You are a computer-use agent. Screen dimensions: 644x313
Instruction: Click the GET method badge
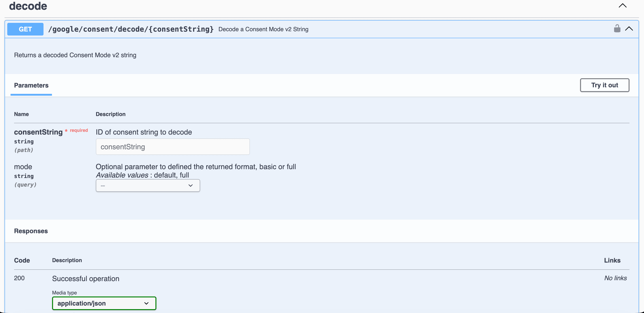point(25,29)
